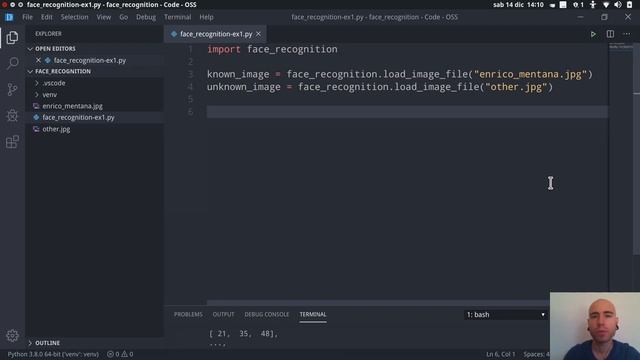Select face_recognition-ex1.py in the file tree
640x360 pixels.
[x=78, y=118]
